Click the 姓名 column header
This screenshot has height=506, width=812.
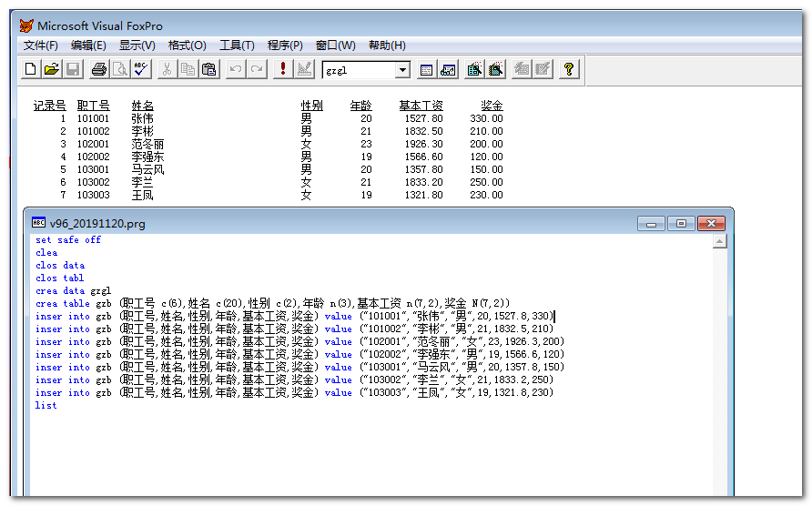[x=142, y=106]
